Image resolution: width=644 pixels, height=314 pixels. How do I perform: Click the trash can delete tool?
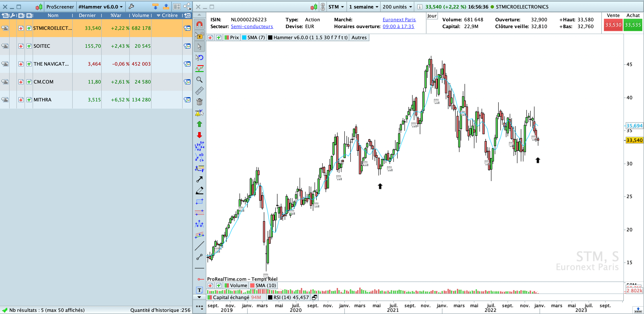tap(199, 102)
